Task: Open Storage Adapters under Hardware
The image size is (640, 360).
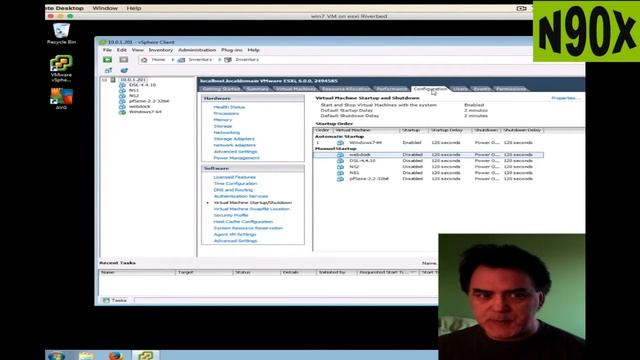Action: tap(234, 139)
